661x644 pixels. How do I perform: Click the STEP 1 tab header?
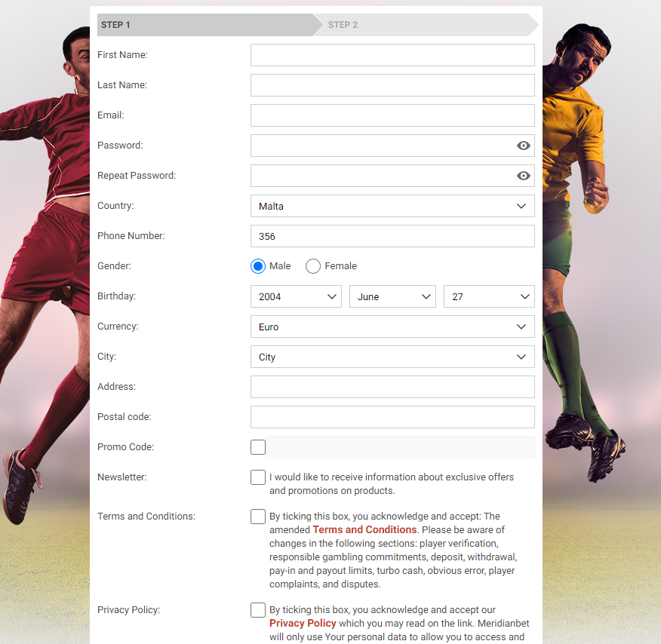(115, 25)
